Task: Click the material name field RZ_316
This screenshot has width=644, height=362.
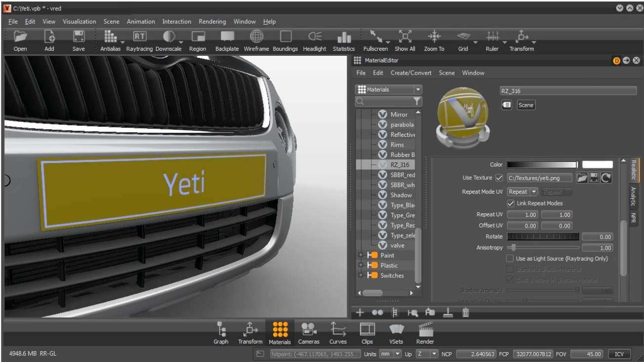Action: 568,91
